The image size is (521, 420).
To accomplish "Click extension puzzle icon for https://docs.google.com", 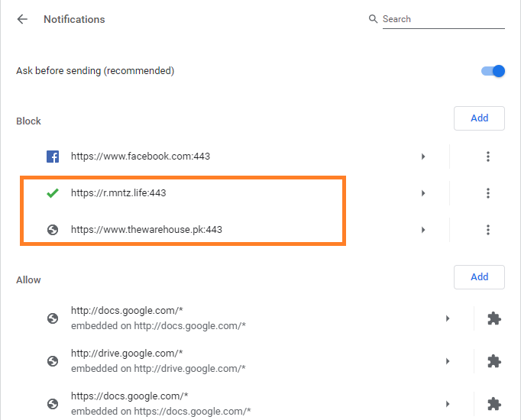I will click(x=494, y=403).
